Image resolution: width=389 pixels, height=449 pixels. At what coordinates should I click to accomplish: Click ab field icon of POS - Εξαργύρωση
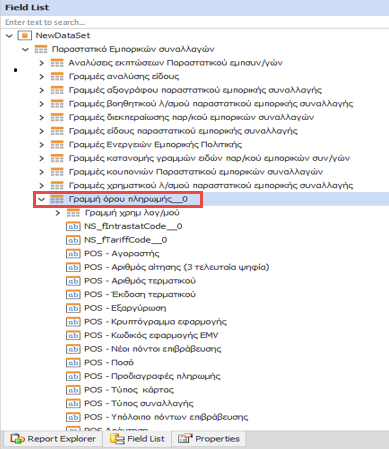[73, 308]
